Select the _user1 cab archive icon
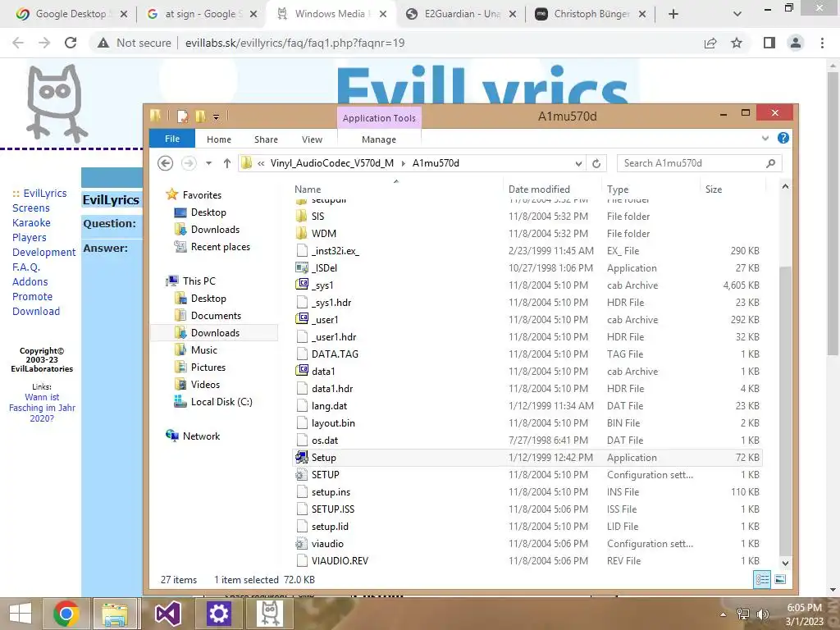The width and height of the screenshot is (840, 630). [302, 319]
